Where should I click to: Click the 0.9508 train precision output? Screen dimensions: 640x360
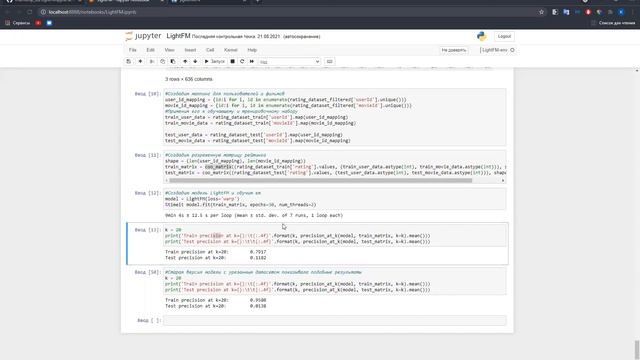(258, 300)
